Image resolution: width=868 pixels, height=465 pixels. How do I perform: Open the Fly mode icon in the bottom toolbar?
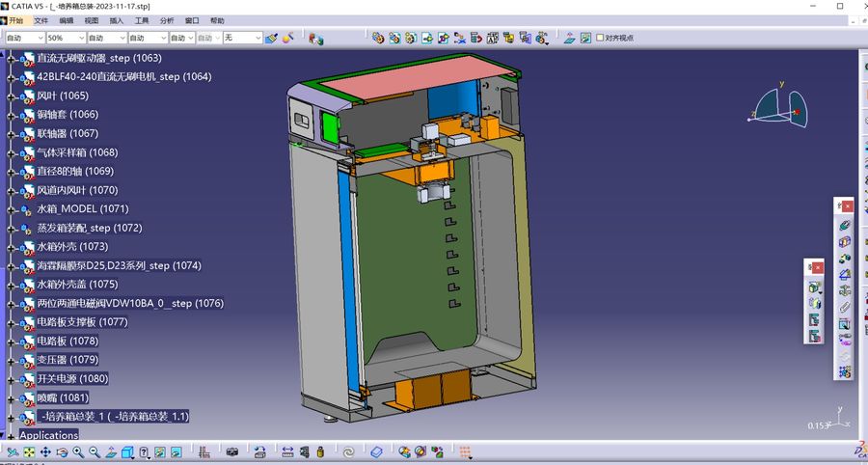coord(13,452)
